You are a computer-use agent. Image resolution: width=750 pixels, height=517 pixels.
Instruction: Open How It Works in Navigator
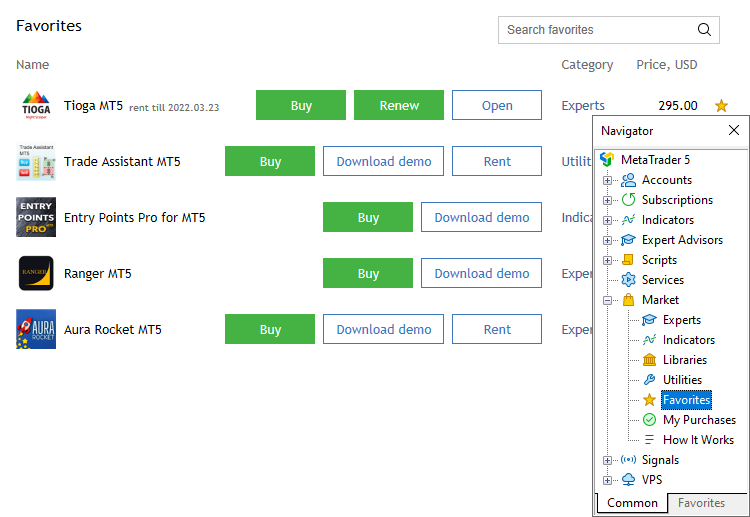[x=698, y=440]
